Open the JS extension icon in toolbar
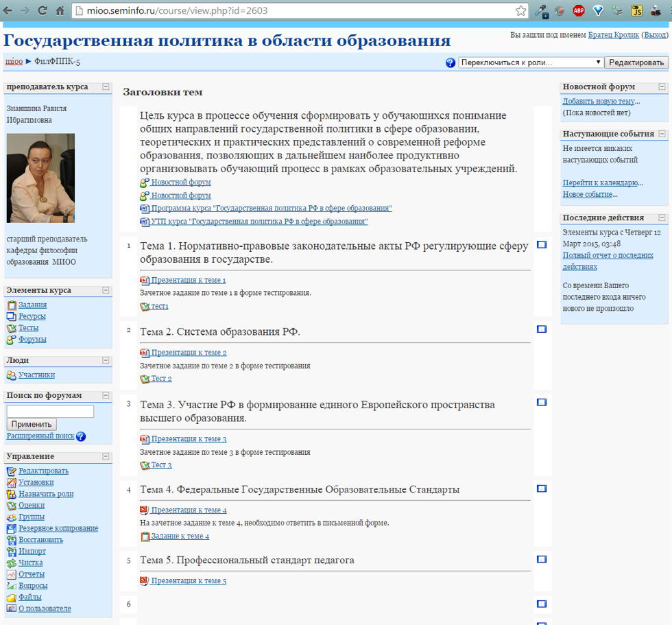The image size is (672, 625). pos(637,11)
